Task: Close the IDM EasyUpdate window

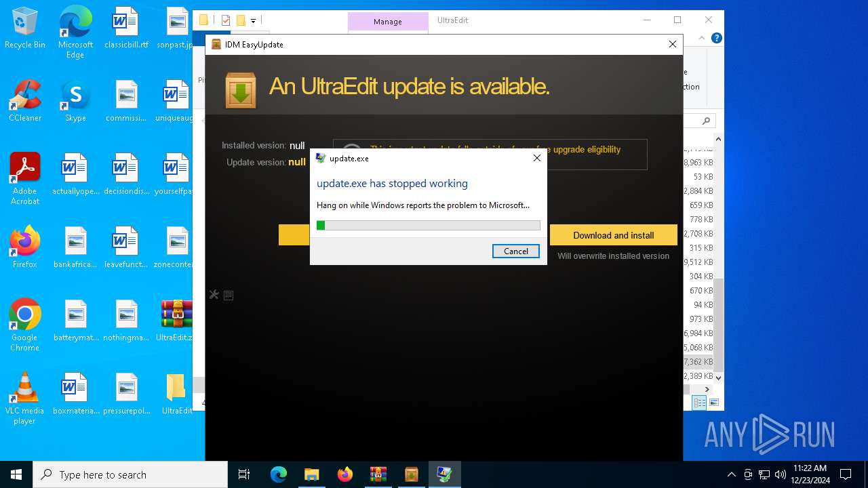Action: [673, 44]
